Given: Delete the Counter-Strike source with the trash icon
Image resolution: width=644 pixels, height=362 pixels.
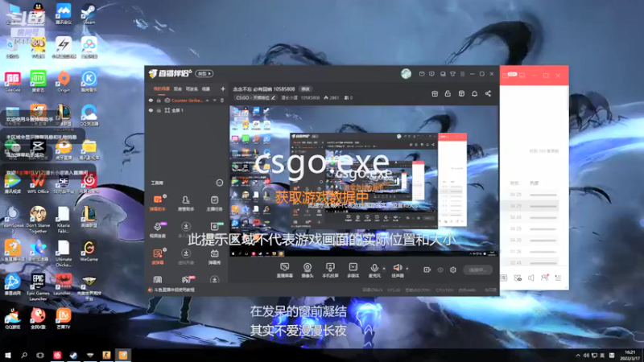Looking at the screenshot, I should click(x=222, y=101).
